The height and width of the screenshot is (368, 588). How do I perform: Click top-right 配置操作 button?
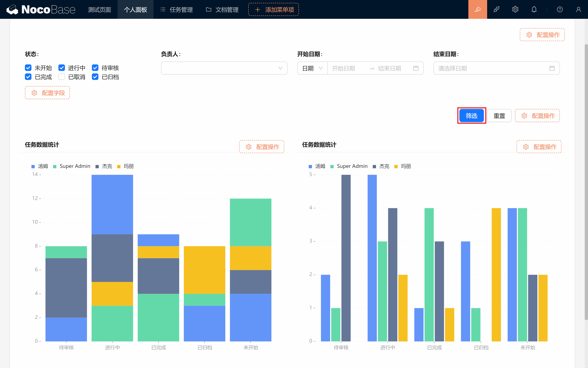pyautogui.click(x=542, y=35)
